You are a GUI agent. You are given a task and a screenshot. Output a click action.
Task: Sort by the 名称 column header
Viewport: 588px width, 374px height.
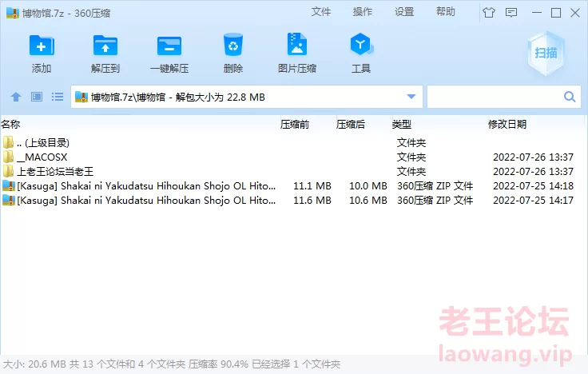point(10,124)
